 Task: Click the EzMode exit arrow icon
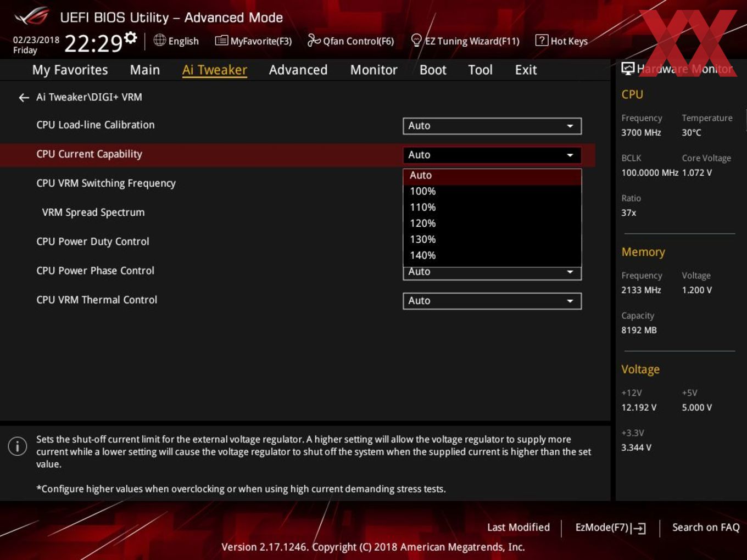click(x=638, y=528)
